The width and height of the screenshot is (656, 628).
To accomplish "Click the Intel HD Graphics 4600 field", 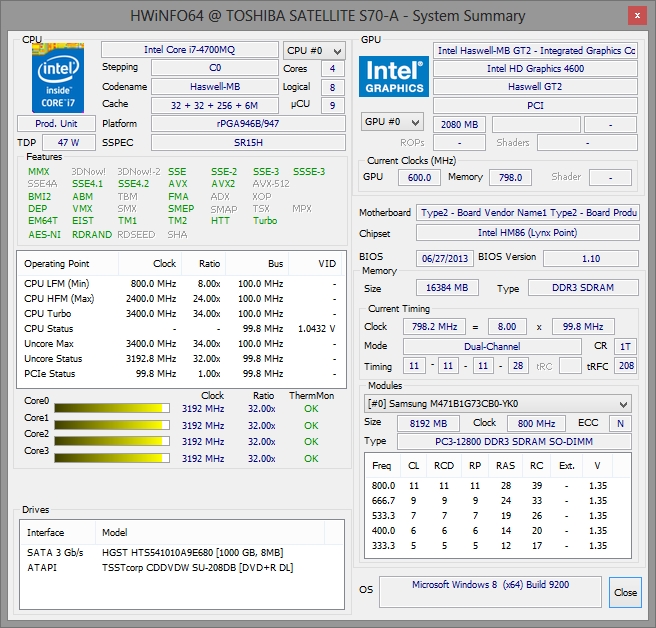I will 535,69.
